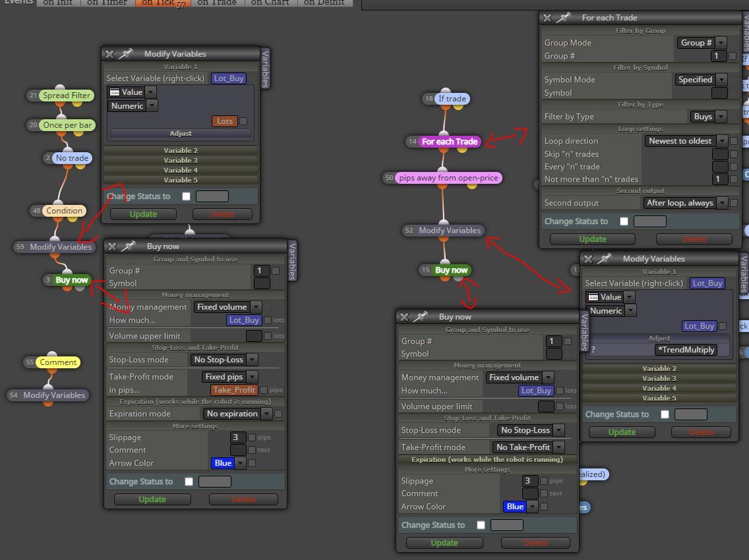Click the yellow Comment block
The width and height of the screenshot is (749, 560).
[58, 362]
